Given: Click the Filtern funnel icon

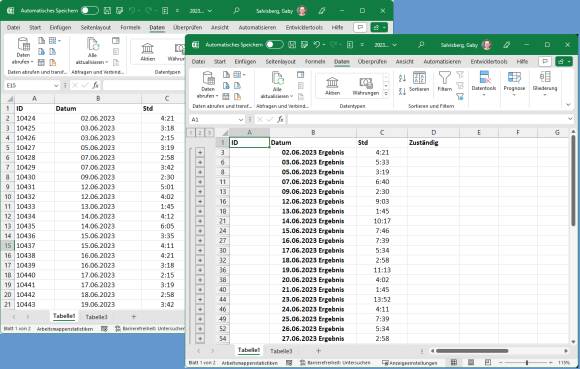Looking at the screenshot, I should (445, 82).
